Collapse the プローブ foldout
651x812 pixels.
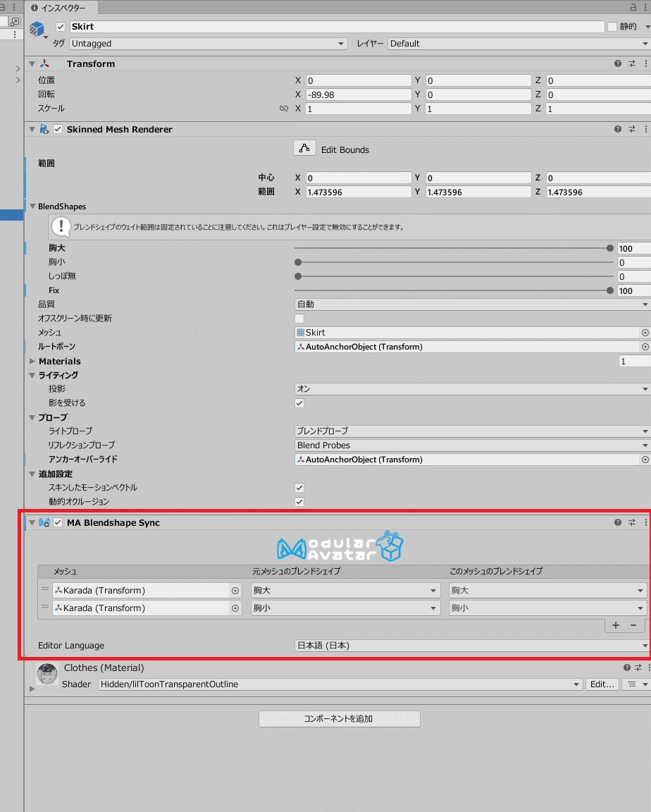tap(32, 417)
